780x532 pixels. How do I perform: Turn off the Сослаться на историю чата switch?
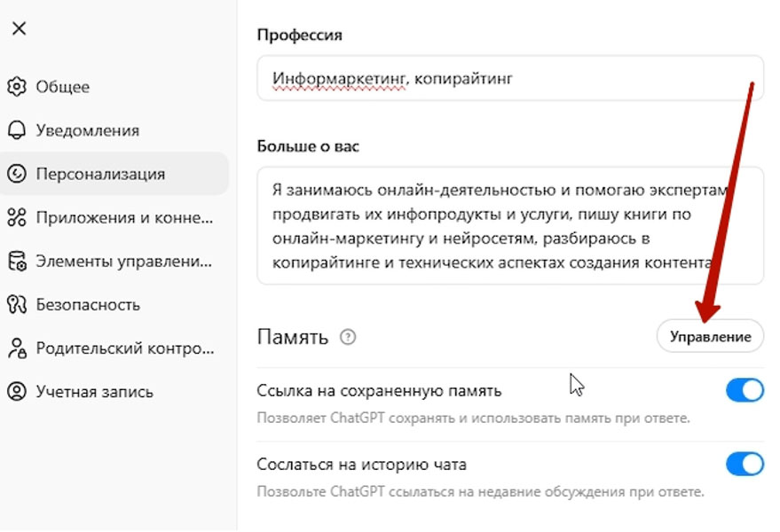click(744, 464)
